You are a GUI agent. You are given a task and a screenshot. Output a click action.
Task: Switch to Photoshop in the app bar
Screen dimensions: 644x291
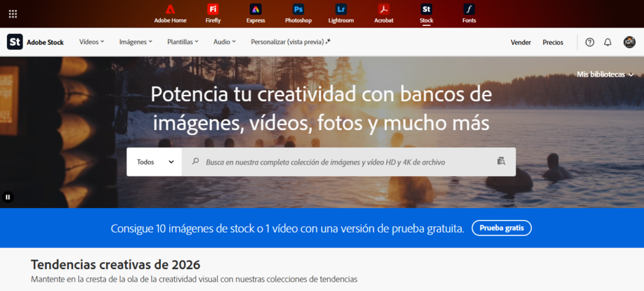[x=298, y=13]
